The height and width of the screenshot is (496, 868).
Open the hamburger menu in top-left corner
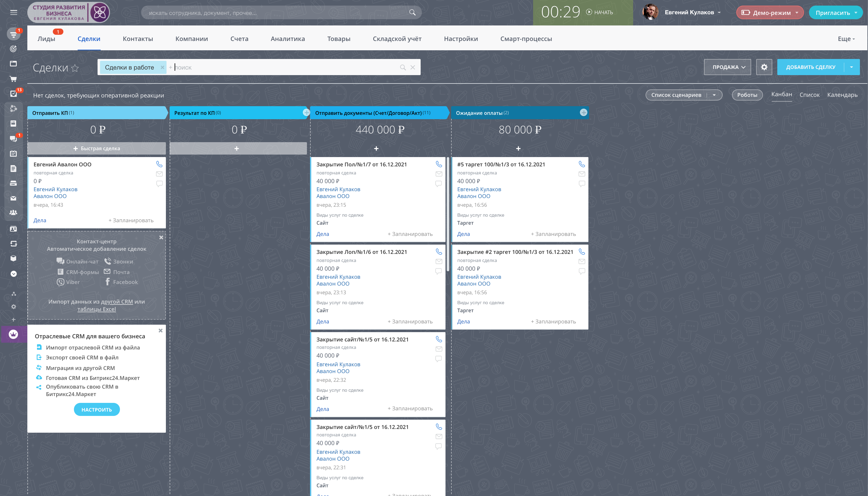click(14, 13)
